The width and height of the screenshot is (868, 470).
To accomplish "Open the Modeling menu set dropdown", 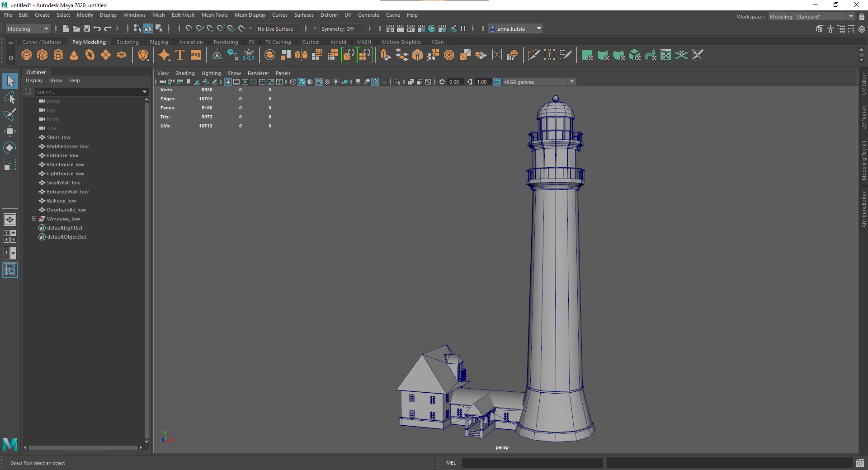I will 28,28.
